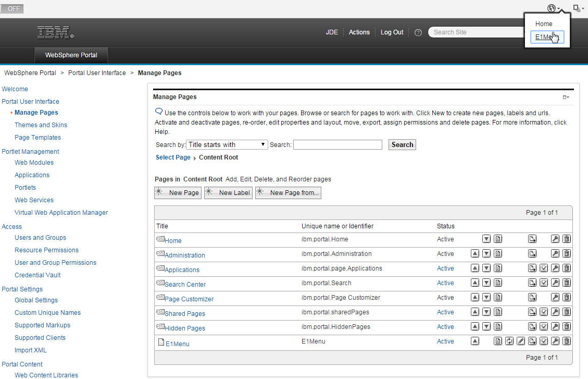Move the Hidden Pages entry down
The height and width of the screenshot is (379, 588).
pos(486,326)
